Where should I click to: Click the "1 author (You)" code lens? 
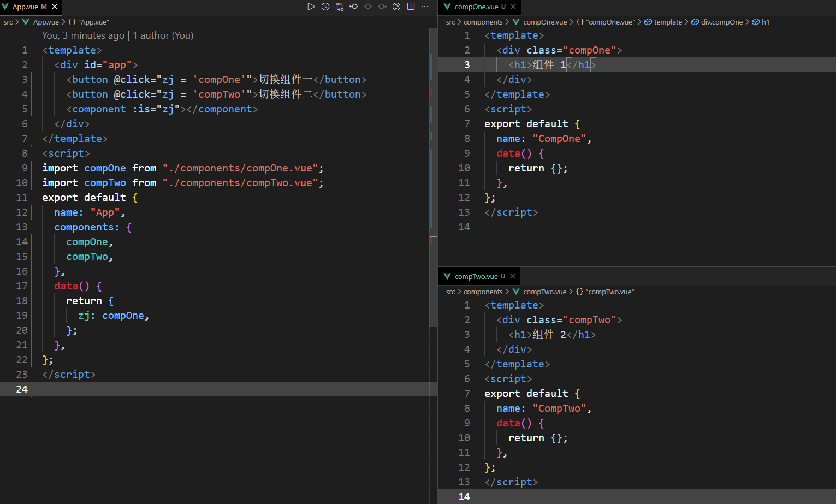pyautogui.click(x=163, y=35)
